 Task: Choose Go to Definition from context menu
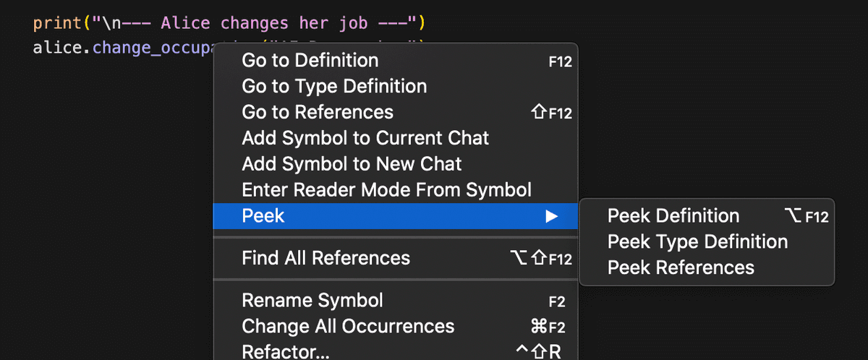point(310,60)
